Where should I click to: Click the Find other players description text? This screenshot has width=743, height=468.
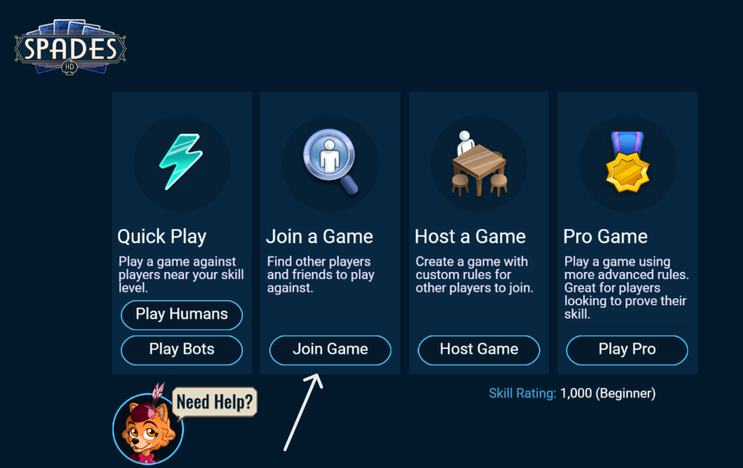click(x=320, y=275)
